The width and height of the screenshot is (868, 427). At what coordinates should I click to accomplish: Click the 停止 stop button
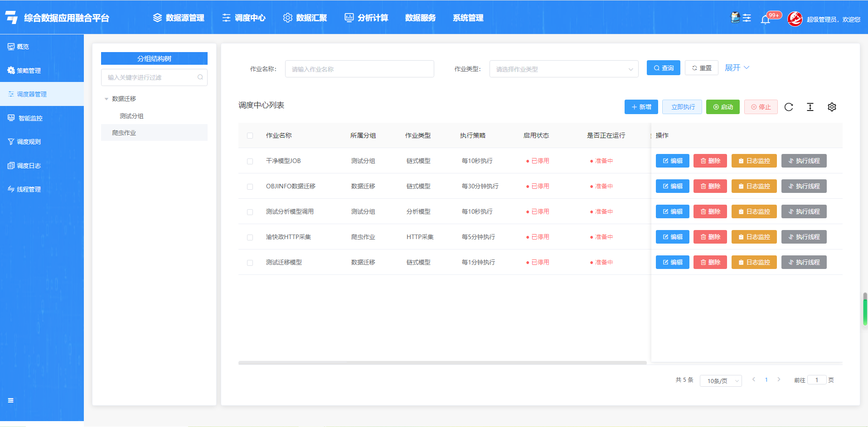click(761, 107)
